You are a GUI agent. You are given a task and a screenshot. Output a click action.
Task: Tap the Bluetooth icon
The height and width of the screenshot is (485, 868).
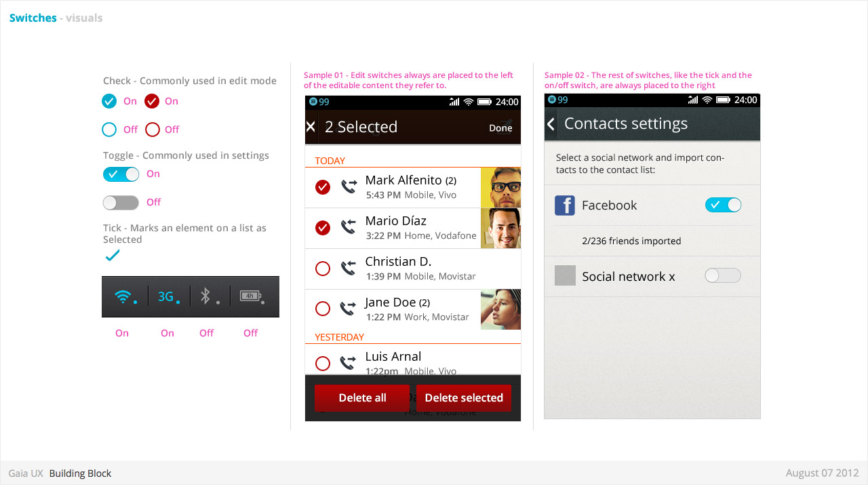[x=206, y=296]
